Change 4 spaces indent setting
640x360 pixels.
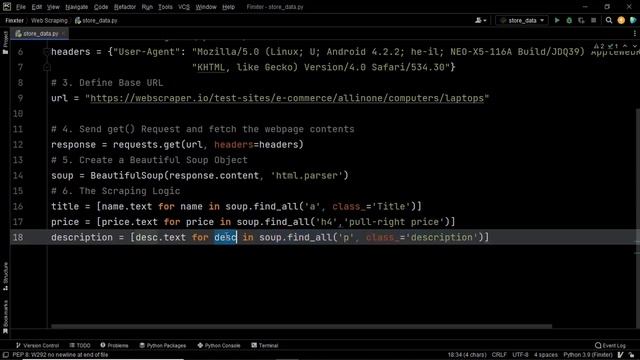coord(545,355)
